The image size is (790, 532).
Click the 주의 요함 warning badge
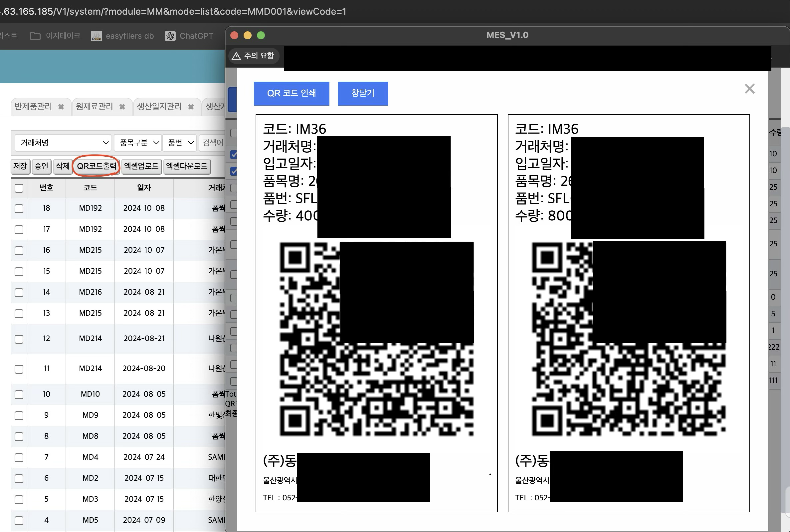pos(253,56)
